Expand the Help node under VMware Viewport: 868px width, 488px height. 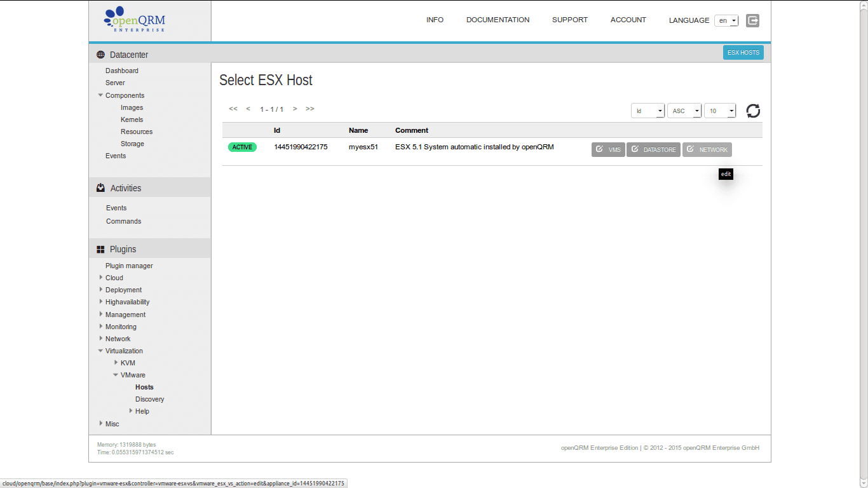pyautogui.click(x=131, y=411)
